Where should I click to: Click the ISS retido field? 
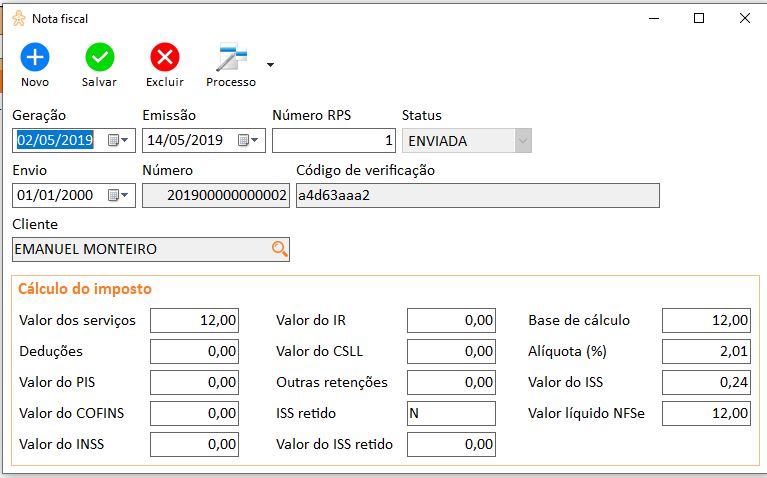coord(451,413)
